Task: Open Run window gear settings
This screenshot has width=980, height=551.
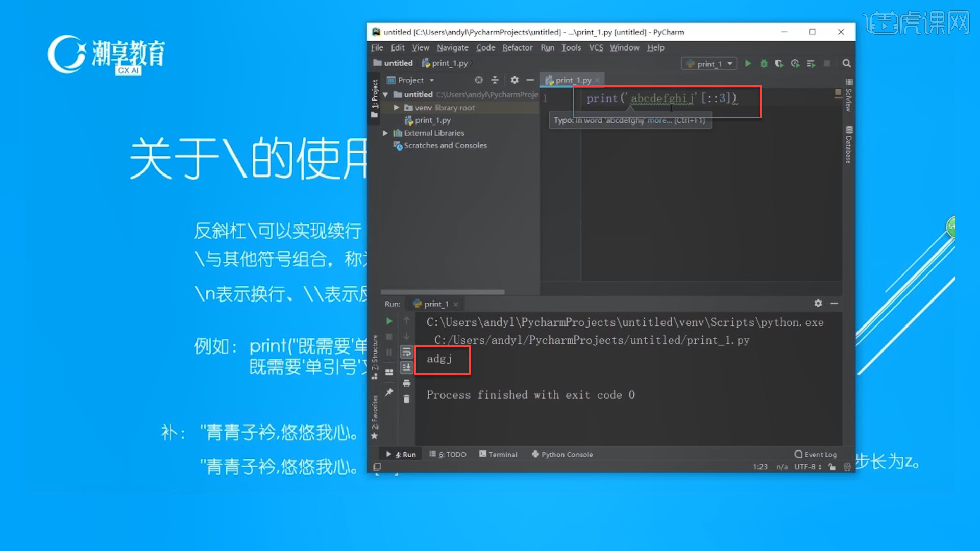Action: pyautogui.click(x=818, y=303)
